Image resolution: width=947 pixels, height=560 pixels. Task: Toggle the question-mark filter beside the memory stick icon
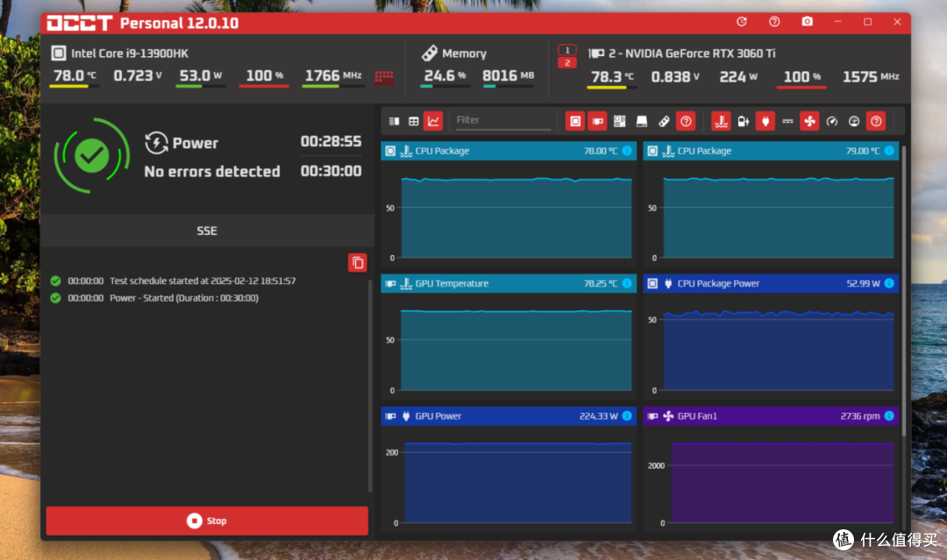[x=686, y=121]
